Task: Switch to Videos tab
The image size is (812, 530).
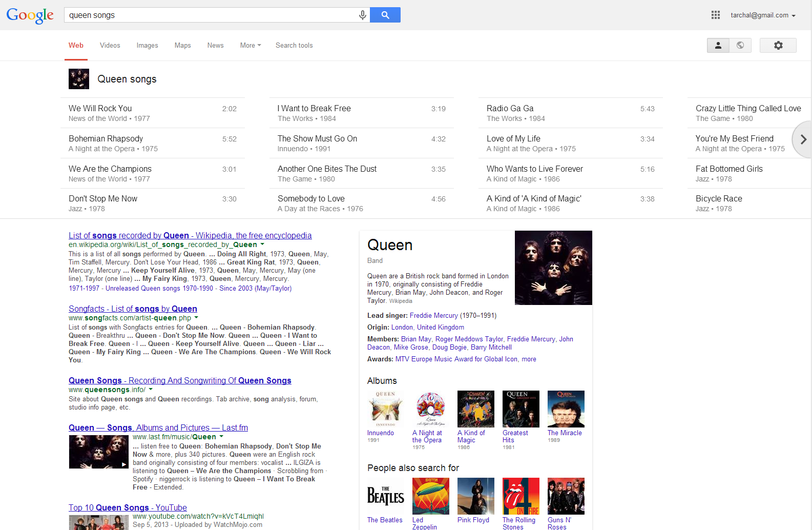Action: (110, 45)
